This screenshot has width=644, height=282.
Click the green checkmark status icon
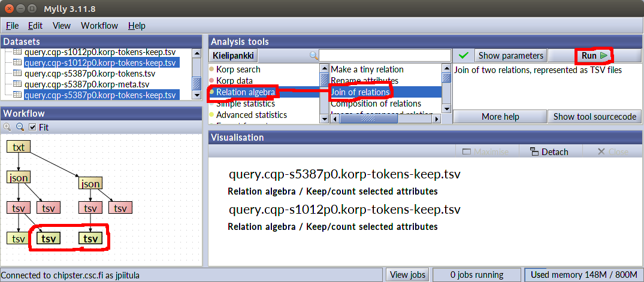click(x=462, y=56)
